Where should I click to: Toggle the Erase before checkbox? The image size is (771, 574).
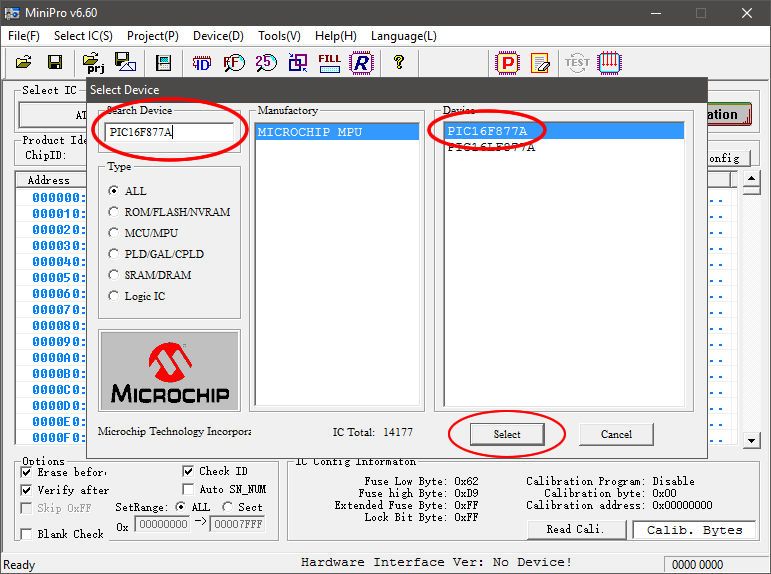[27, 473]
